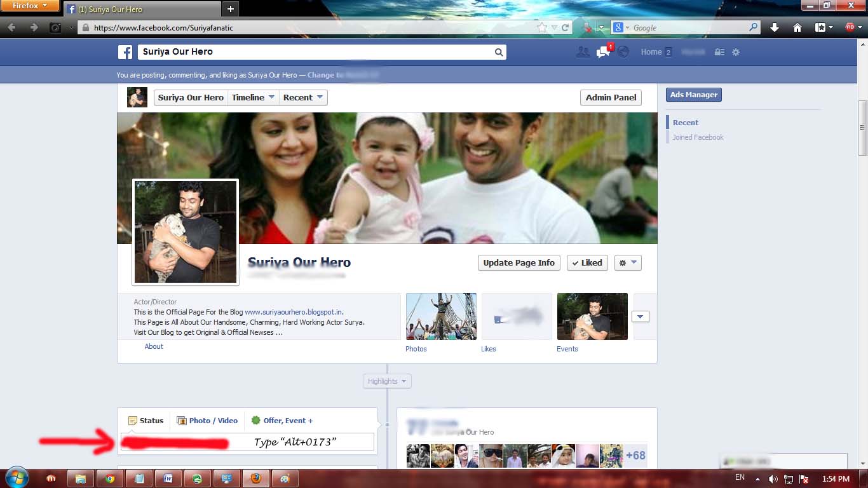Image resolution: width=868 pixels, height=488 pixels.
Task: Click Home in the Facebook bar
Action: pos(651,52)
